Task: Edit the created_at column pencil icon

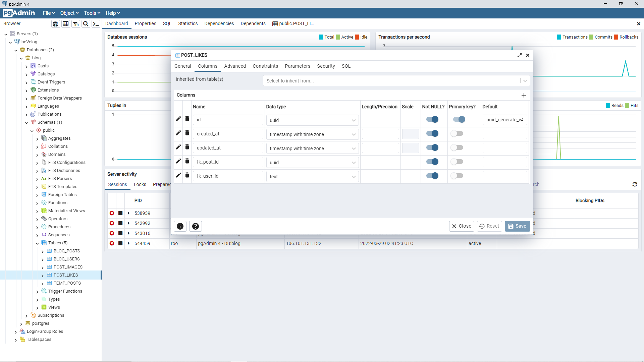Action: [x=178, y=133]
